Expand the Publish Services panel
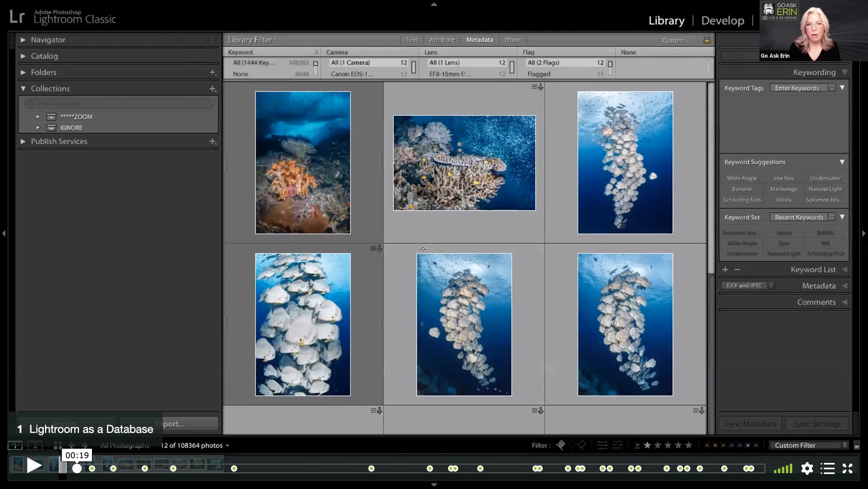 point(23,141)
